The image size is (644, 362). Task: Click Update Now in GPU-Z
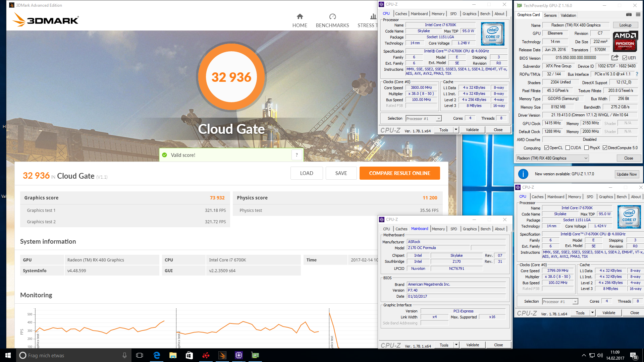coord(627,174)
